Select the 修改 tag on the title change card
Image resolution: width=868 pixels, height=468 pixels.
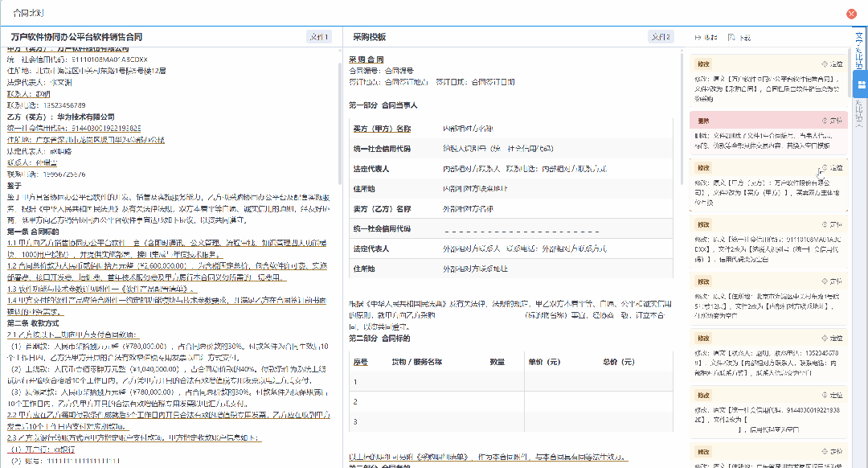[x=703, y=64]
